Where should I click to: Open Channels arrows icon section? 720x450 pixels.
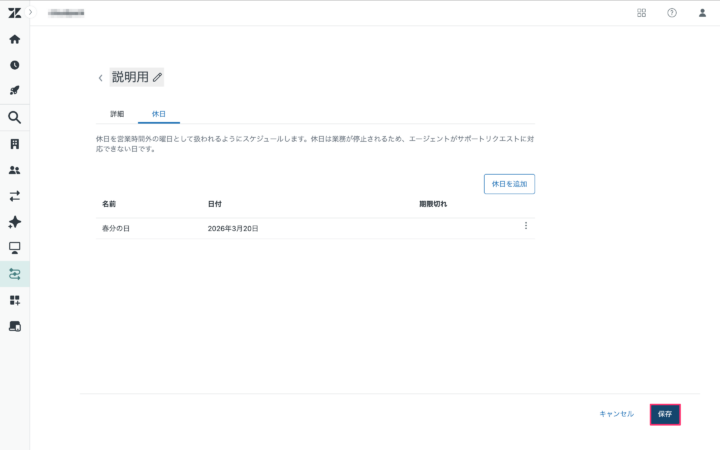(15, 196)
